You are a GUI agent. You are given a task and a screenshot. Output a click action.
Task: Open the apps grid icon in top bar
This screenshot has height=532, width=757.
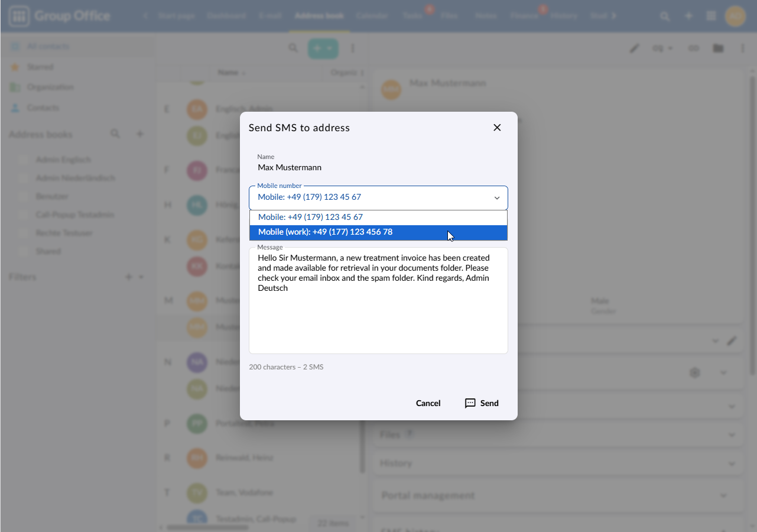pyautogui.click(x=711, y=17)
